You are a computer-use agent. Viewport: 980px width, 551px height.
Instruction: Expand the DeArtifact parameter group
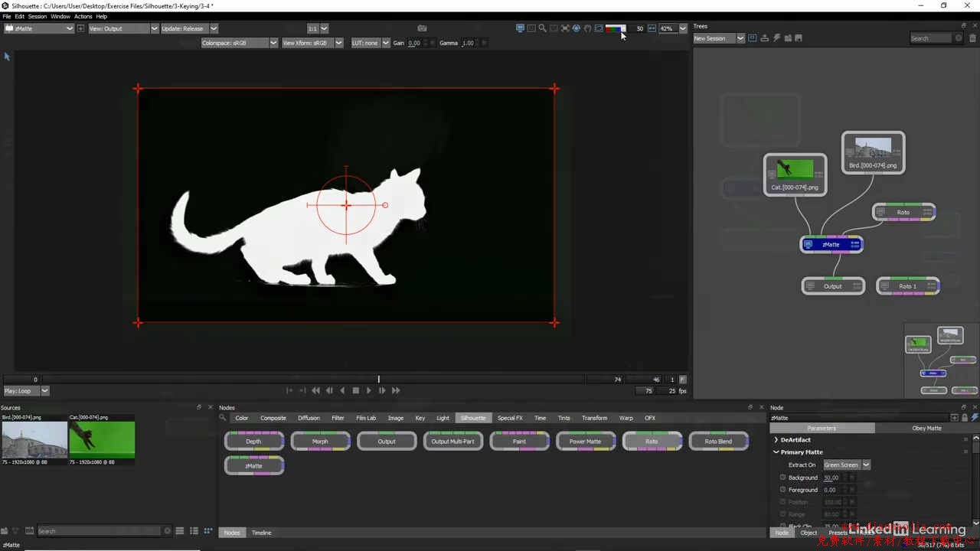pos(776,440)
